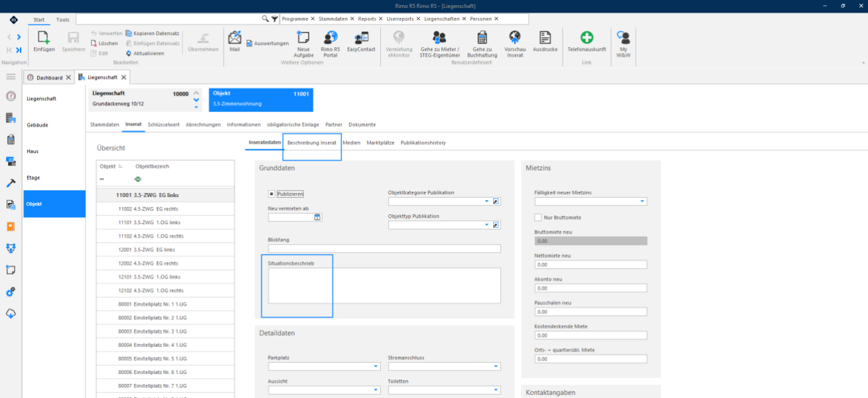Select row 80001 Einstellplatz Nr. 1 1.UG

165,304
